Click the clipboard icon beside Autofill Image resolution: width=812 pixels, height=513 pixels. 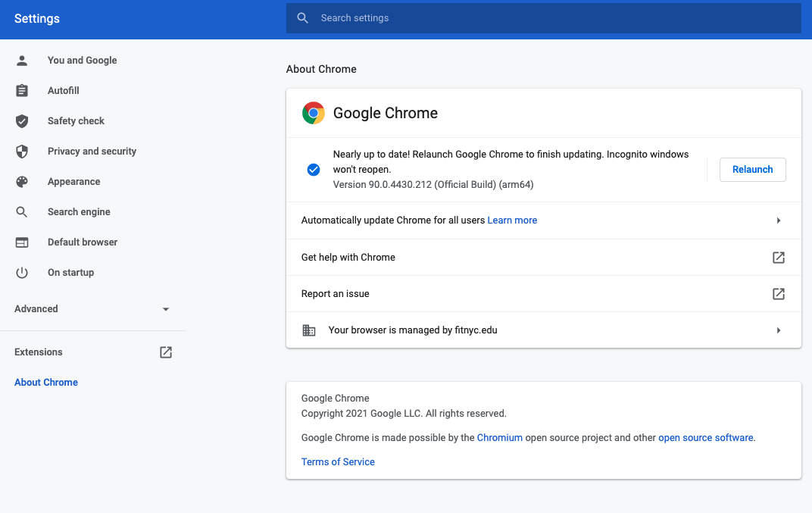click(x=22, y=91)
